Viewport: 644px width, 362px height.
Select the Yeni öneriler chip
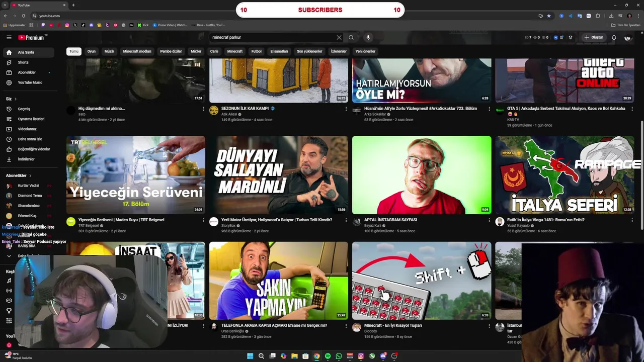[365, 51]
